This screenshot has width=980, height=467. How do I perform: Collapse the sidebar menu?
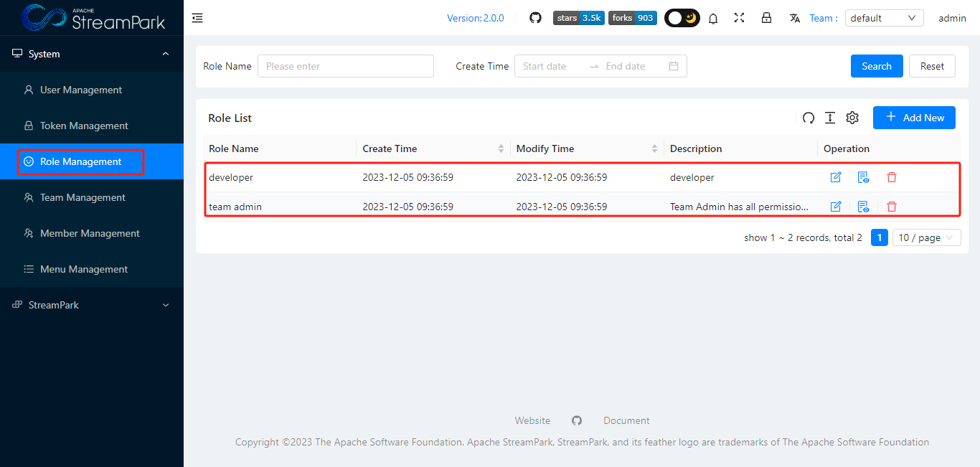click(x=197, y=18)
